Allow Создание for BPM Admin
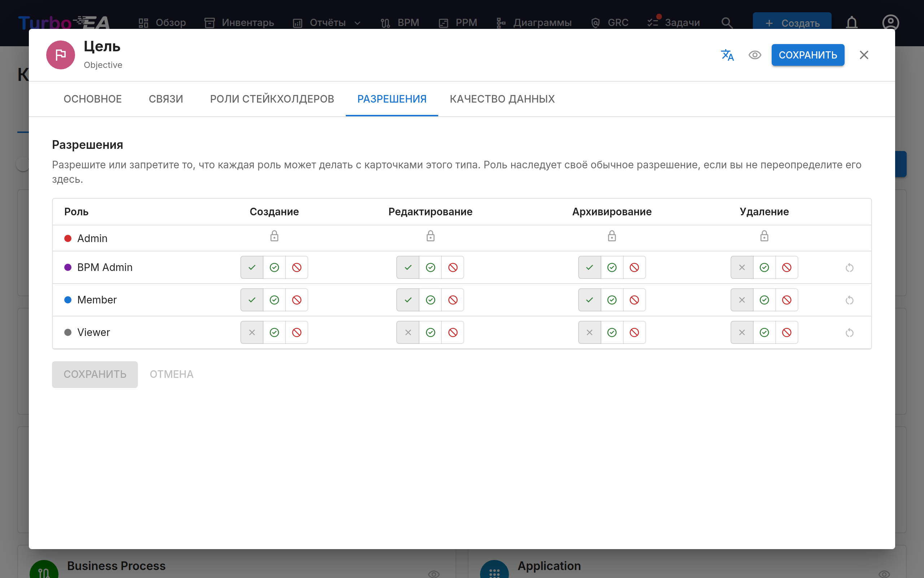 pos(274,268)
